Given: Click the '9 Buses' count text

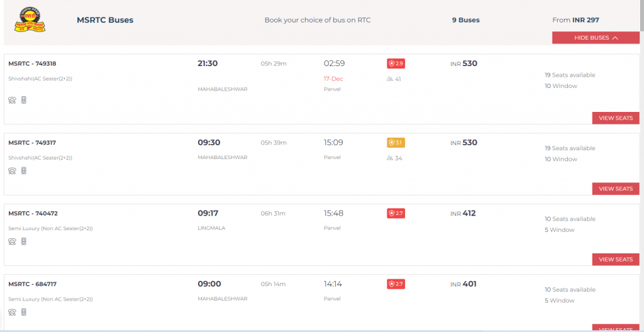Looking at the screenshot, I should click(x=466, y=20).
